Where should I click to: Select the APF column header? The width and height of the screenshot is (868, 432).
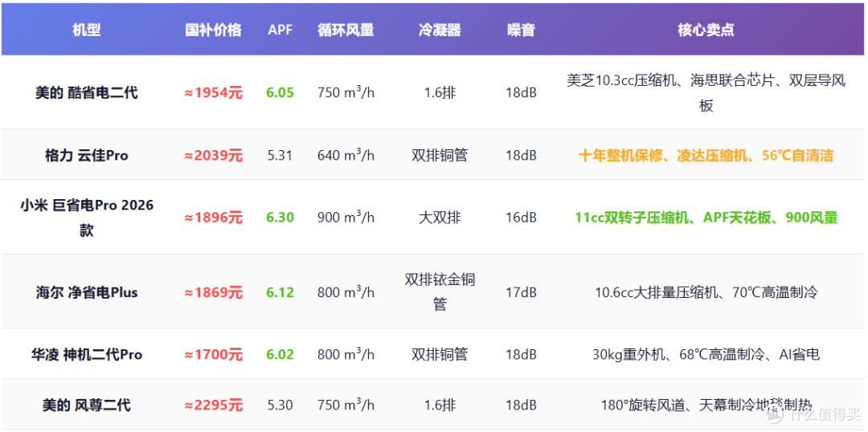280,30
